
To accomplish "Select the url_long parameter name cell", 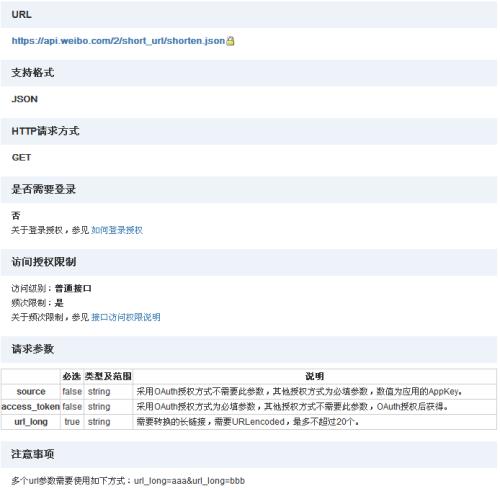I will (x=31, y=422).
